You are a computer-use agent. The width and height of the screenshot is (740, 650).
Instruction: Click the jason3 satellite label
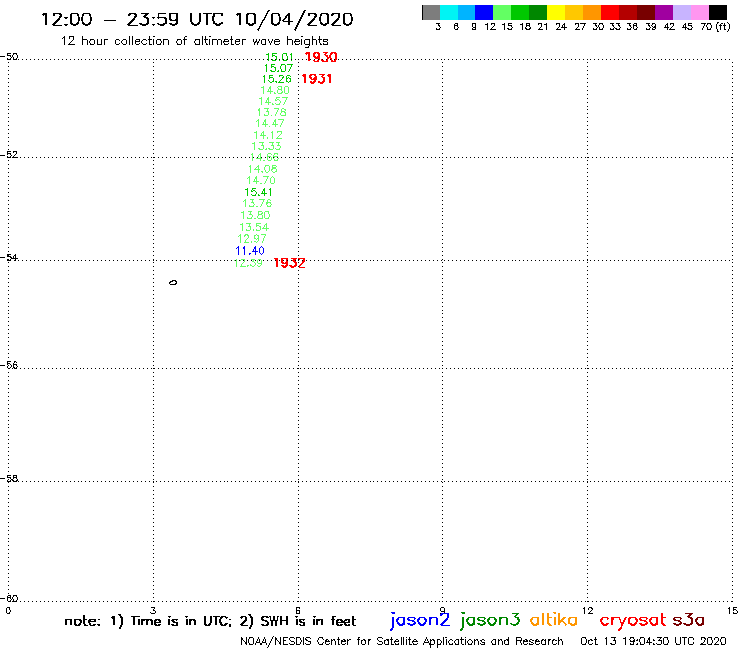click(x=490, y=620)
